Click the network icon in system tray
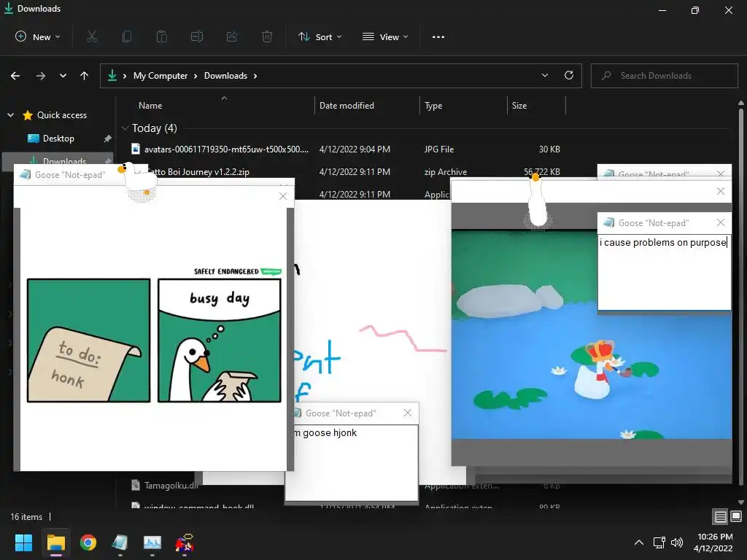Image resolution: width=747 pixels, height=560 pixels. [x=659, y=542]
